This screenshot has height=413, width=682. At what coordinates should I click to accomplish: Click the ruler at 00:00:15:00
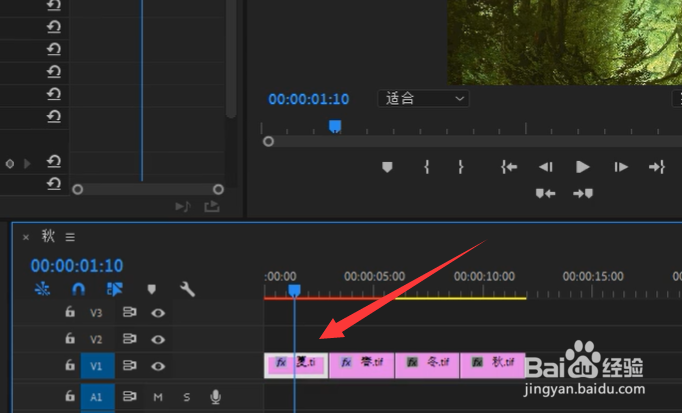593,276
